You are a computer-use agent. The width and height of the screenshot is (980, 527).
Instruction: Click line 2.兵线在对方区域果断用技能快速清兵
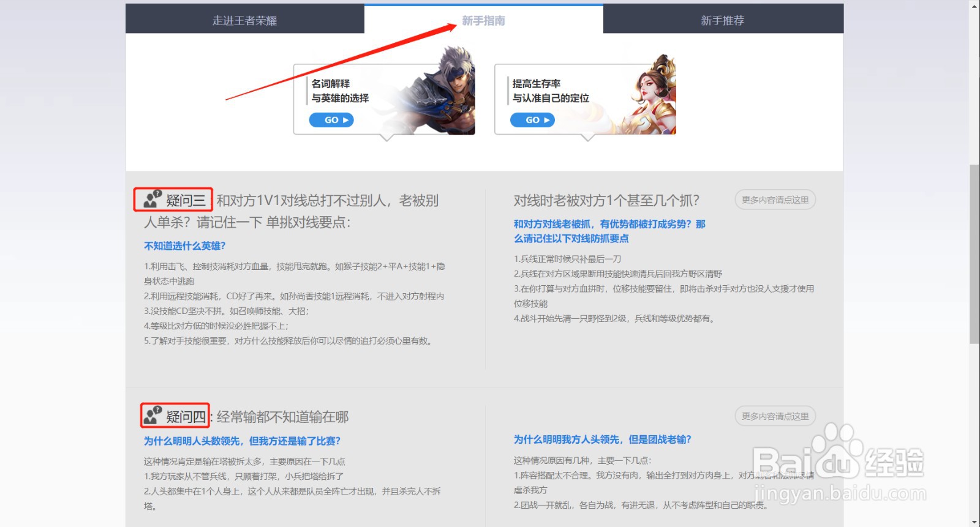coord(618,274)
